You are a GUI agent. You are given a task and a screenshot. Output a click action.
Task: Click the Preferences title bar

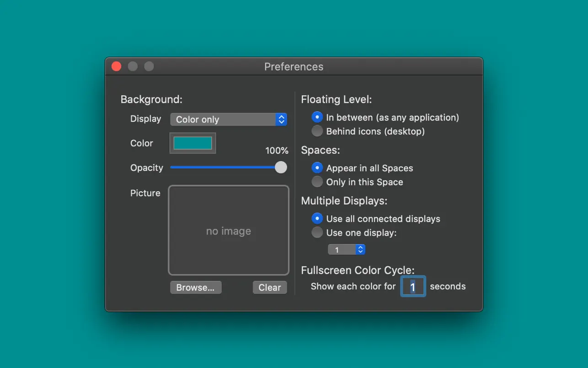coord(294,66)
